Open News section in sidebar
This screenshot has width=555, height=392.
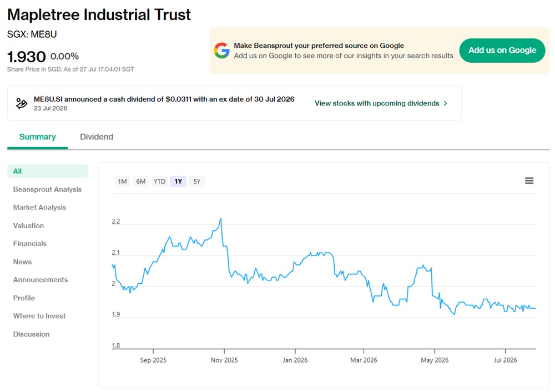22,262
